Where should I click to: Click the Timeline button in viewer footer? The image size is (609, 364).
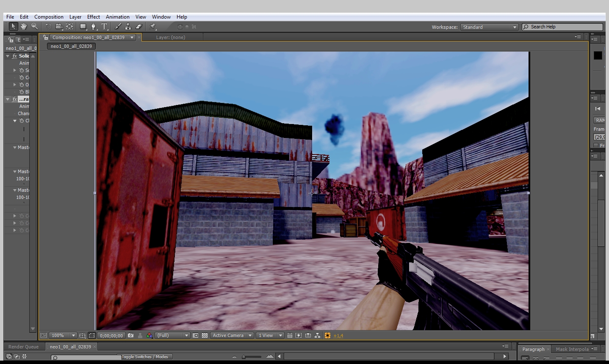(308, 335)
